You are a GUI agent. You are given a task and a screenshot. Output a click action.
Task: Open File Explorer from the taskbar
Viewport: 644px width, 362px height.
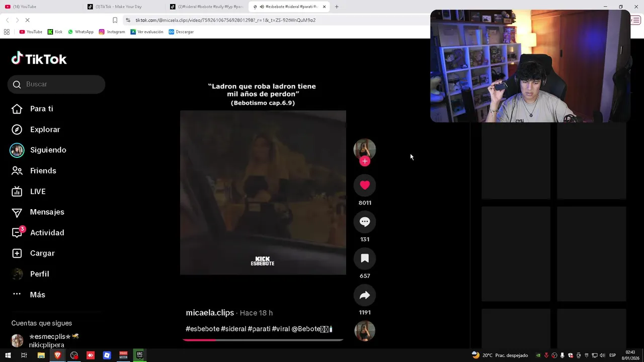(41, 355)
